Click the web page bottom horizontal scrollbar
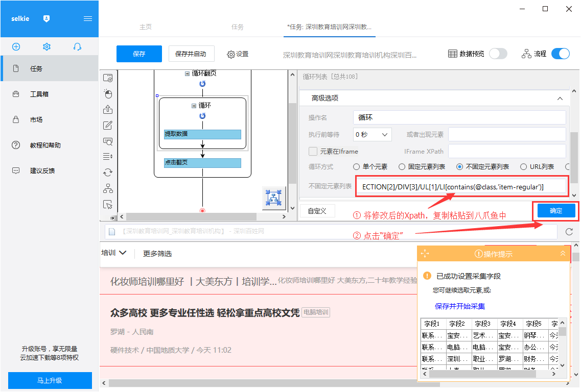This screenshot has width=581, height=392. point(274,383)
